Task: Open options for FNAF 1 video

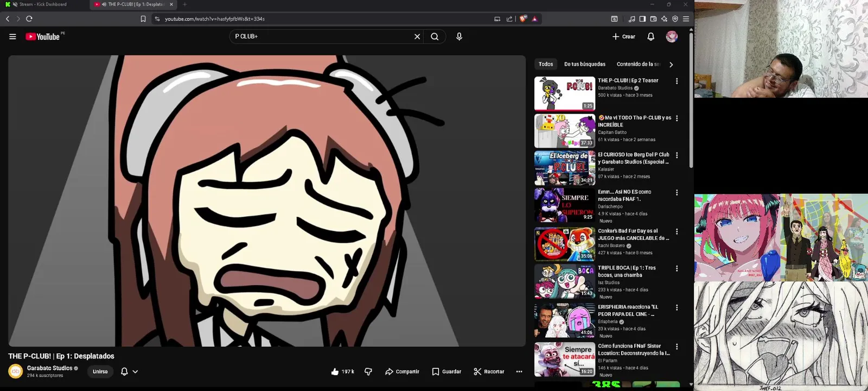Action: click(676, 192)
